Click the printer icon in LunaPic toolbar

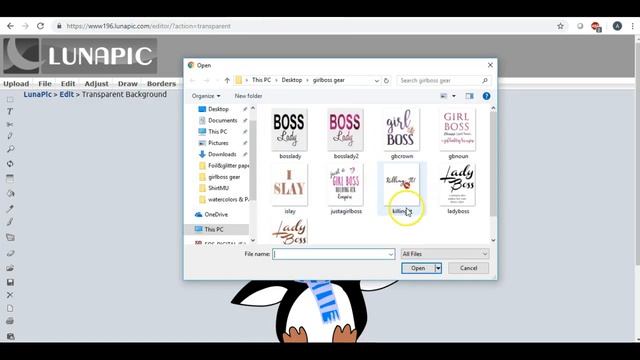pyautogui.click(x=10, y=321)
